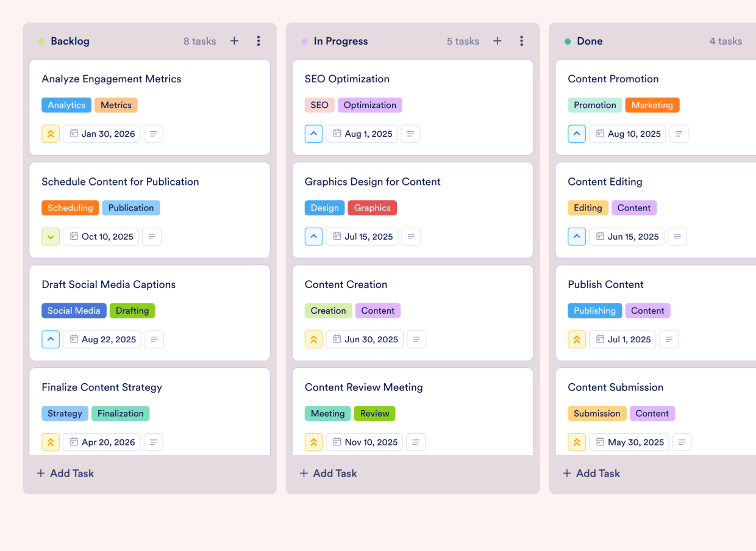This screenshot has width=756, height=551.
Task: Open description icon on Content Editing card
Action: point(677,237)
